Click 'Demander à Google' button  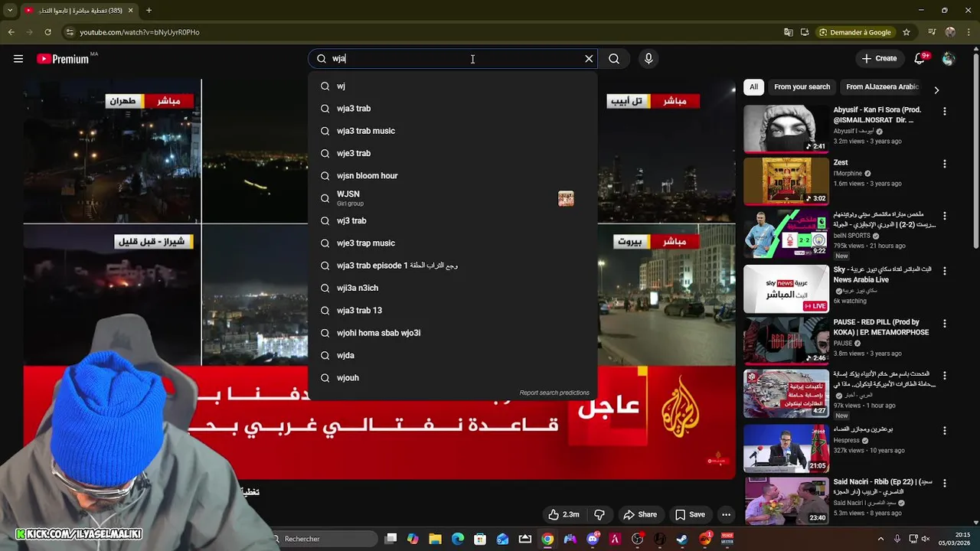[856, 32]
